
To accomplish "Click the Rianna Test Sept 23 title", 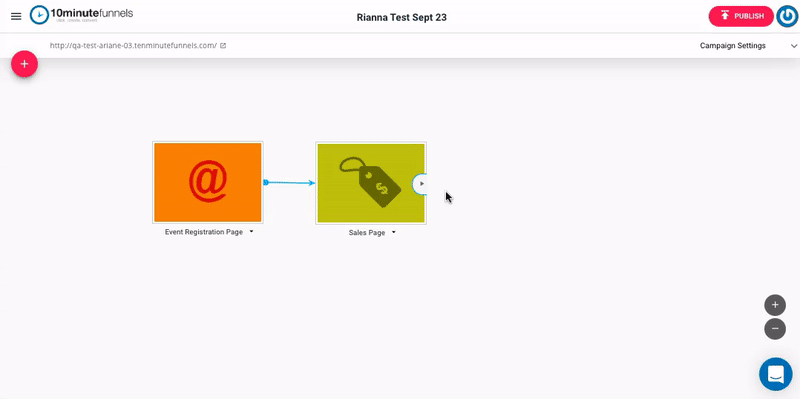I will [x=402, y=17].
